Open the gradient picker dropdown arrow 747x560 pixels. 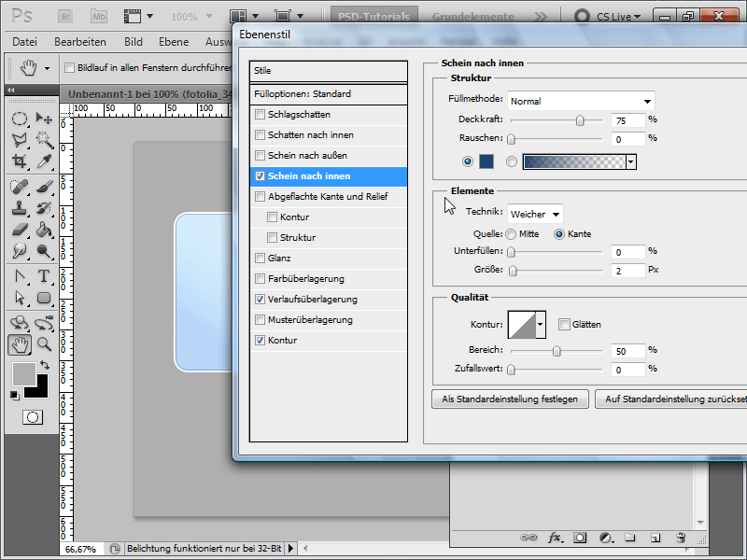click(631, 161)
